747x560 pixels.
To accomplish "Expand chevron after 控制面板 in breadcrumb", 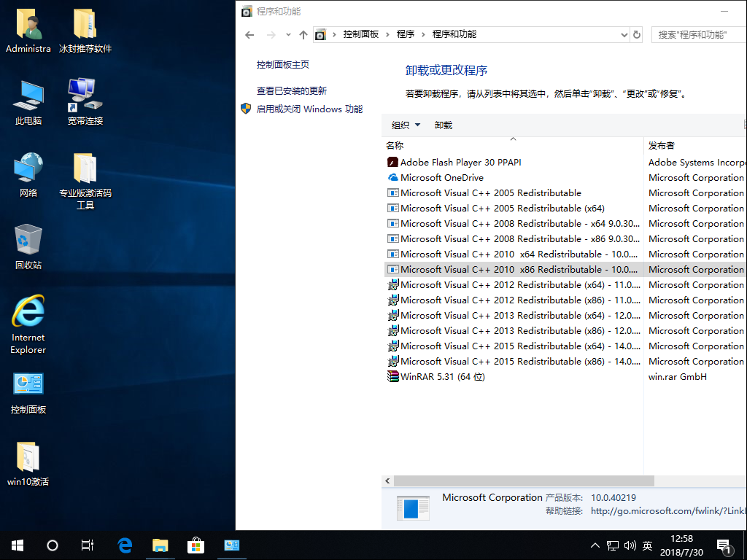I will coord(388,34).
